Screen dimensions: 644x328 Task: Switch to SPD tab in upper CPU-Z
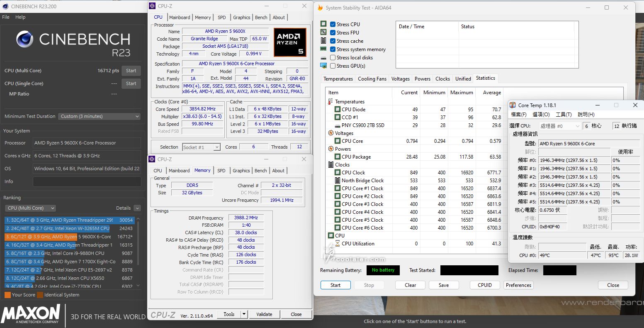point(222,17)
